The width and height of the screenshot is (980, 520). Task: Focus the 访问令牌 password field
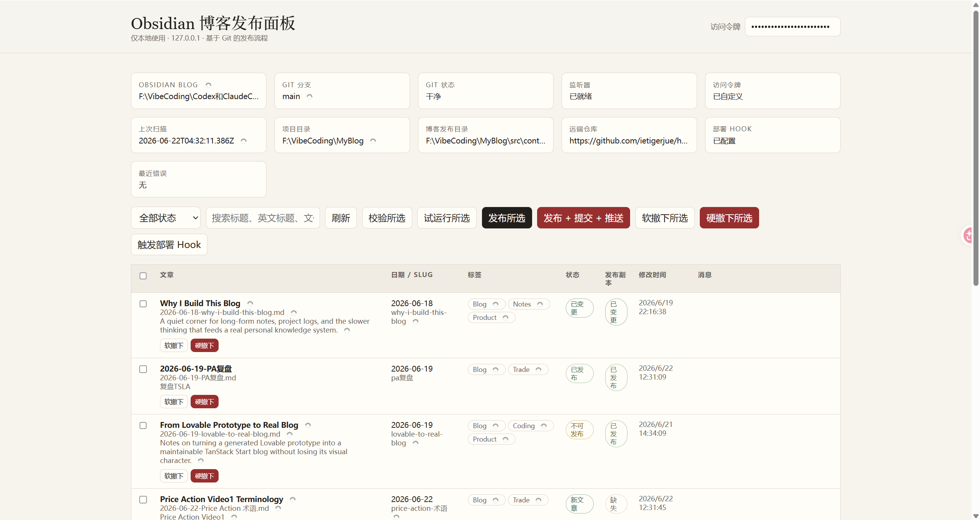point(792,26)
